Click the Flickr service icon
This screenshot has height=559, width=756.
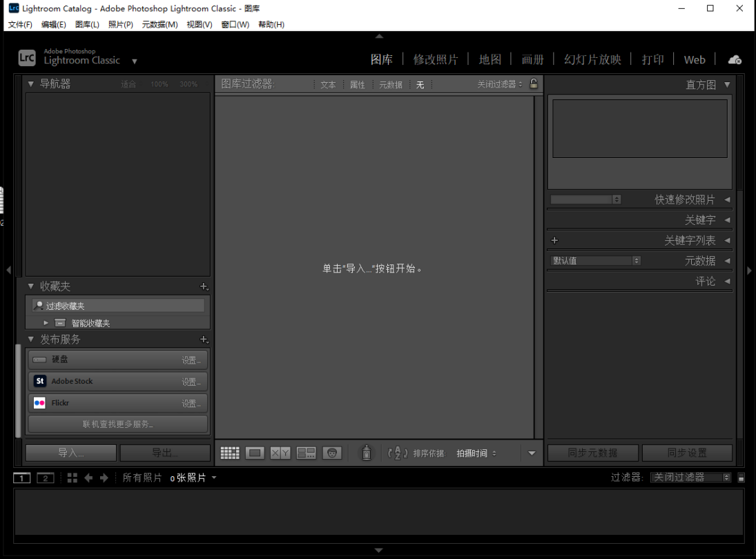[40, 403]
